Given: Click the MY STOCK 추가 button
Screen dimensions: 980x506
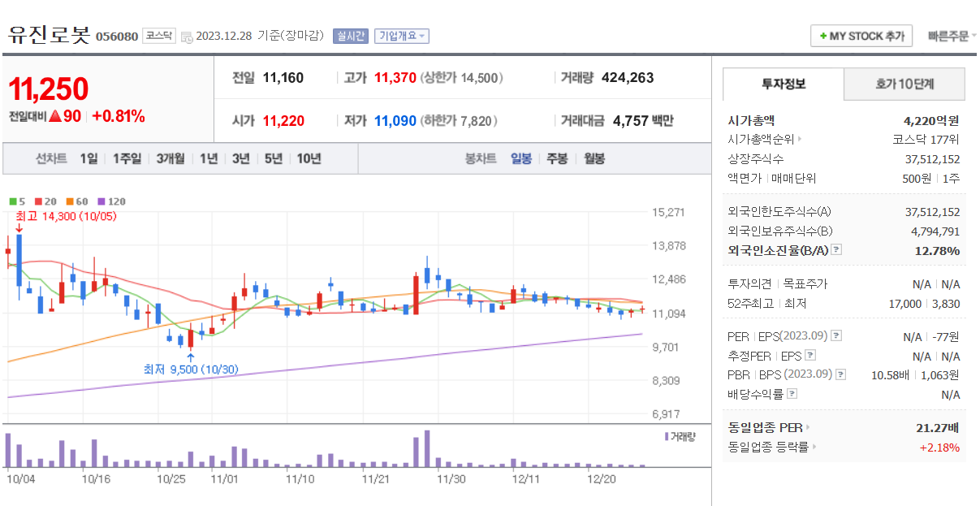Looking at the screenshot, I should 861,37.
